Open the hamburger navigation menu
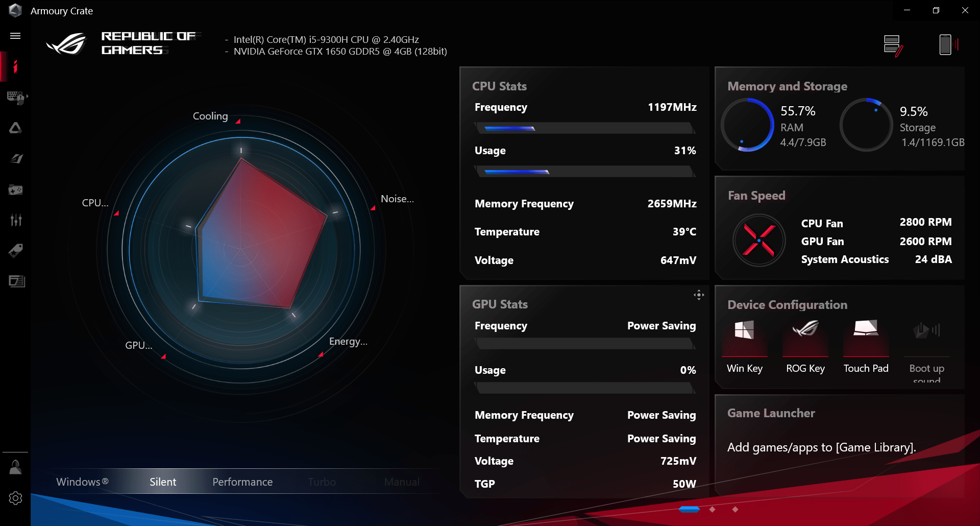The image size is (980, 526). tap(15, 36)
